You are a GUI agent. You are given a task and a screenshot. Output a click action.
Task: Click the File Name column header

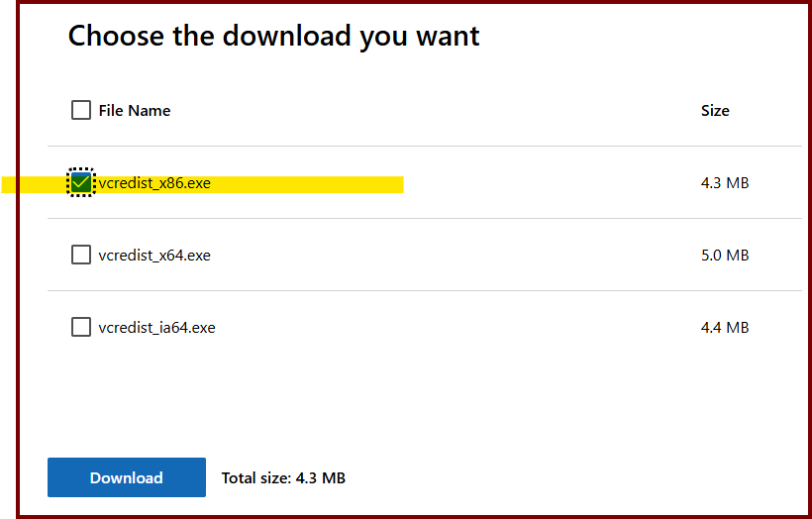(x=135, y=111)
